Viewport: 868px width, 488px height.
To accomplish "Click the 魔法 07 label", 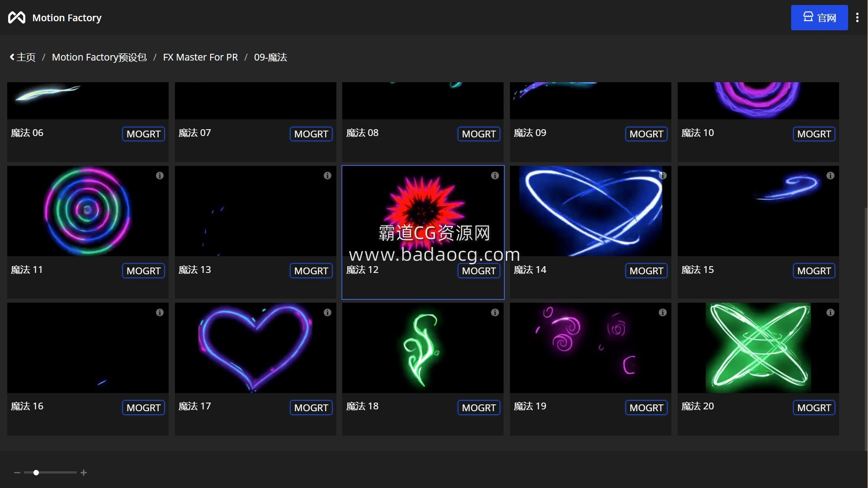I will coord(194,133).
